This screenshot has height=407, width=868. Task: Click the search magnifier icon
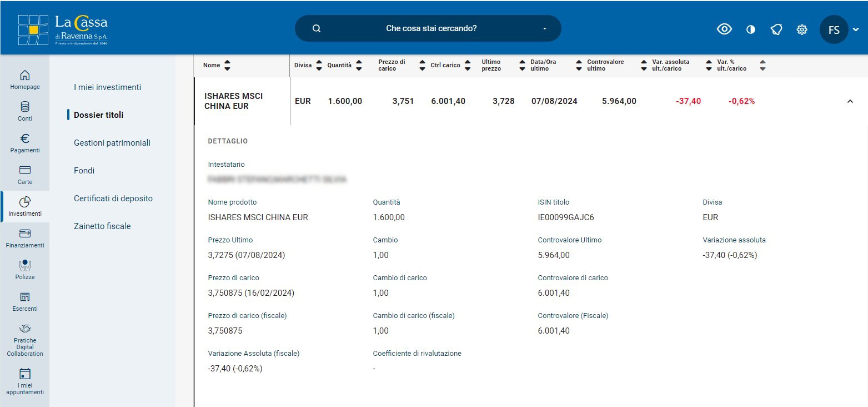(x=317, y=28)
